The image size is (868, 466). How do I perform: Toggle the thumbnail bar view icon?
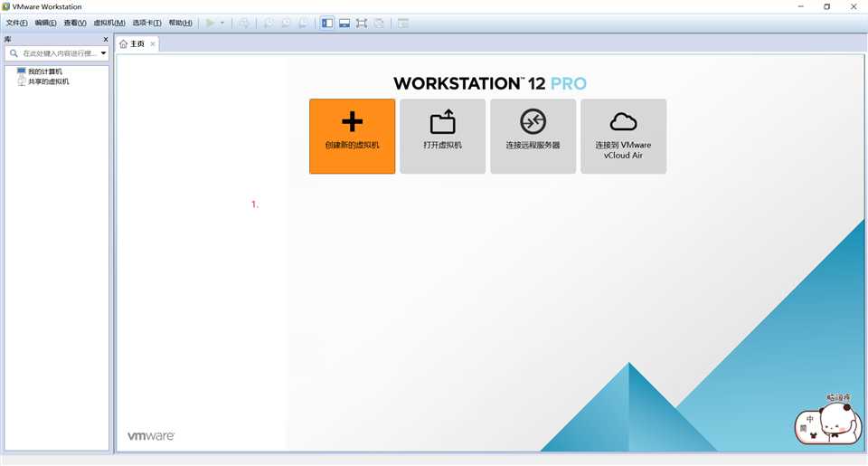point(344,24)
